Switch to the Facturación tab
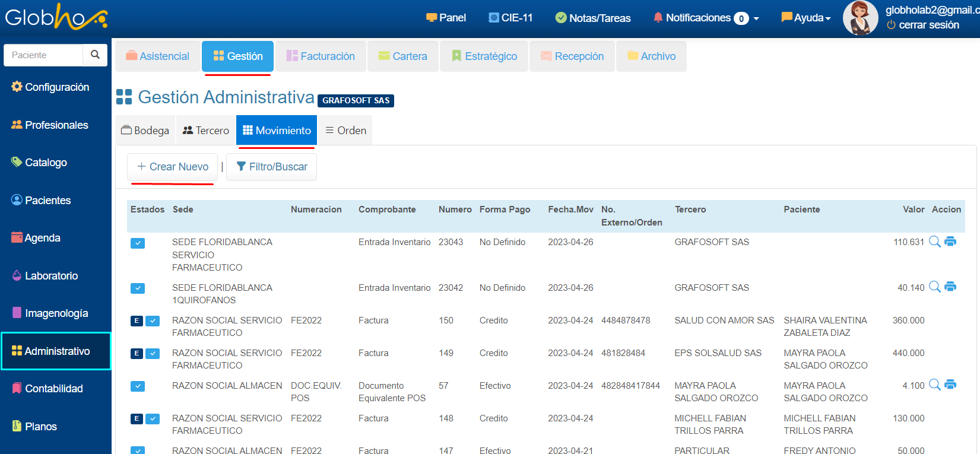Image resolution: width=980 pixels, height=454 pixels. pos(321,56)
